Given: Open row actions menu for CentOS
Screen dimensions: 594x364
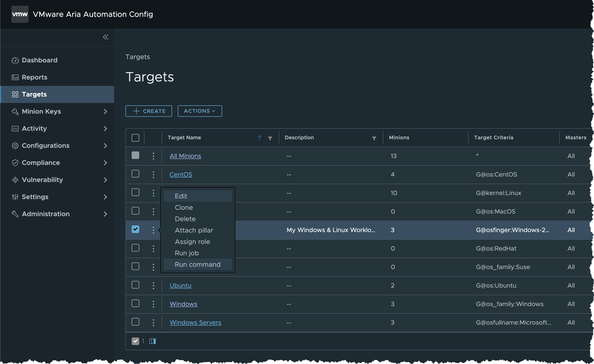Looking at the screenshot, I should point(153,175).
